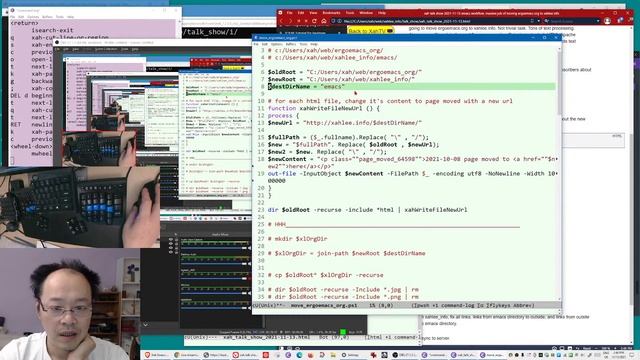Open Options menu in move_ergoemacs emacs window
This screenshot has width=640, height=360.
pyautogui.click(x=276, y=44)
